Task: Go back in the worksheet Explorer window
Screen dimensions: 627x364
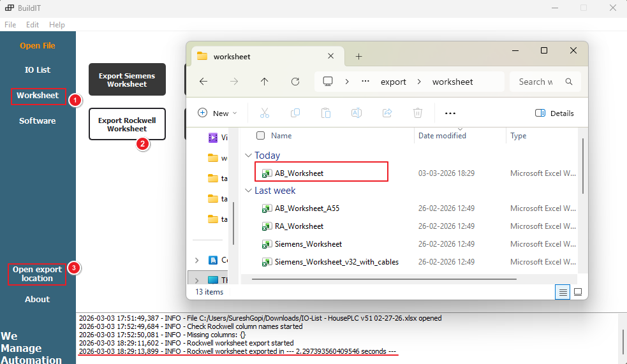Action: [203, 82]
